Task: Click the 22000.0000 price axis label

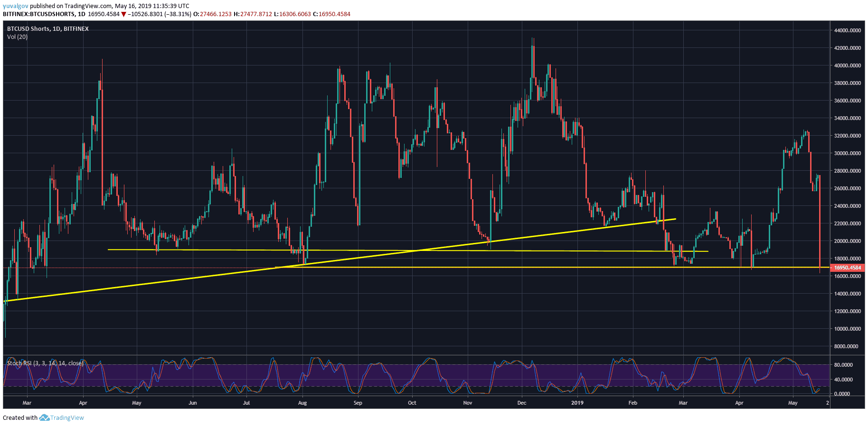Action: click(848, 223)
